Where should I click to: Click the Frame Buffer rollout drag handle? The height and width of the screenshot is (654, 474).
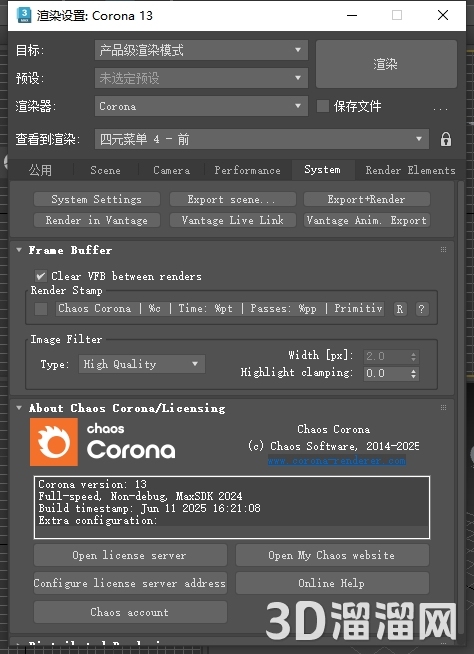(443, 249)
